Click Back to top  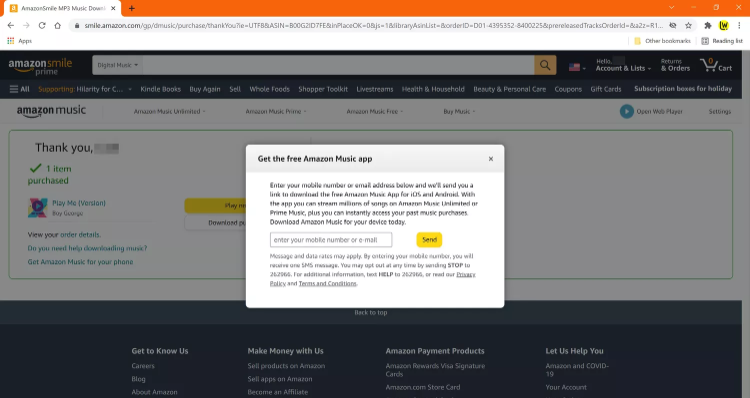point(371,312)
